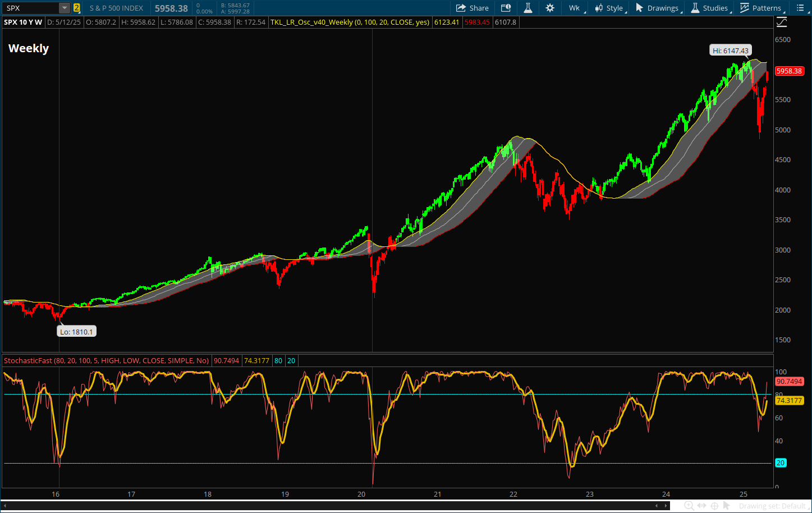Open the Edit Studies flask icon next to gear
Viewport: 812px width, 513px height.
coord(528,8)
